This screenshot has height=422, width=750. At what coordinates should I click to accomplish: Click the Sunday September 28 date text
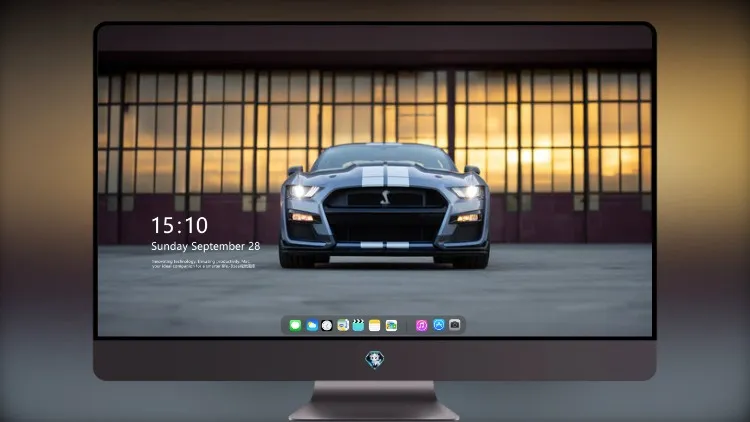click(x=206, y=246)
